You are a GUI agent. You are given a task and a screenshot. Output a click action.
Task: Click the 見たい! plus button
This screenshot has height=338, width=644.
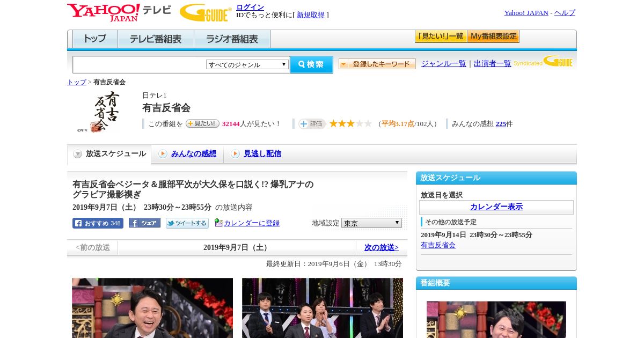click(x=202, y=123)
